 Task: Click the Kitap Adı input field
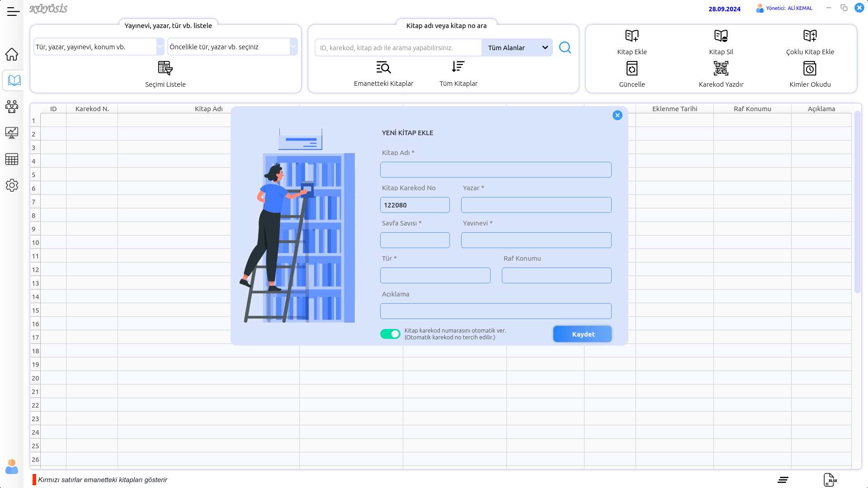[495, 170]
